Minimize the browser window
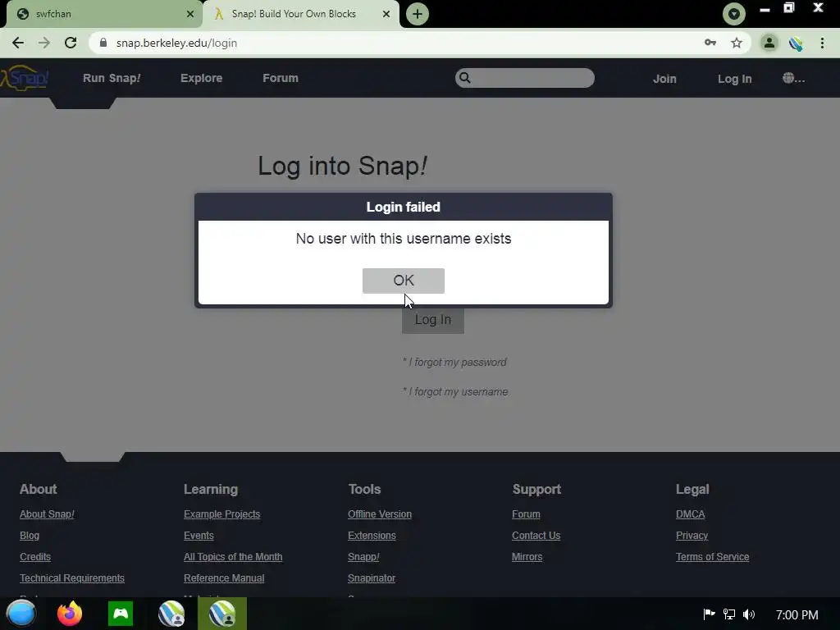840x630 pixels. click(x=765, y=9)
